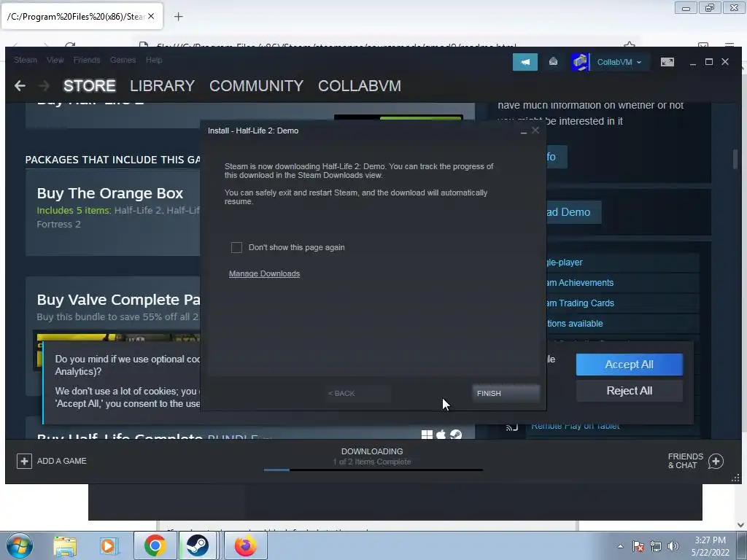Click the SteamOS platform icon
Image resolution: width=747 pixels, height=560 pixels.
tap(456, 435)
